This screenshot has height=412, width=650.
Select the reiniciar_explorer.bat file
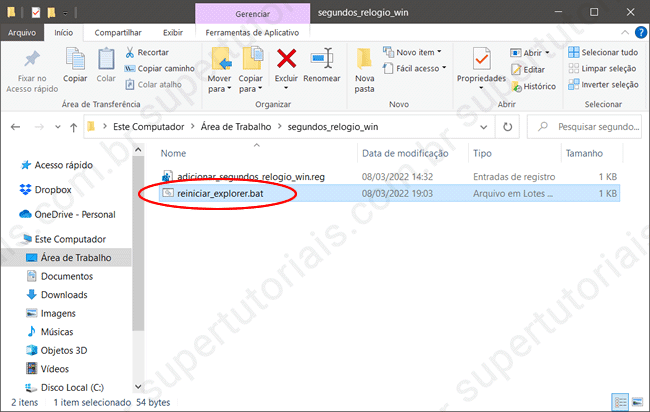220,192
